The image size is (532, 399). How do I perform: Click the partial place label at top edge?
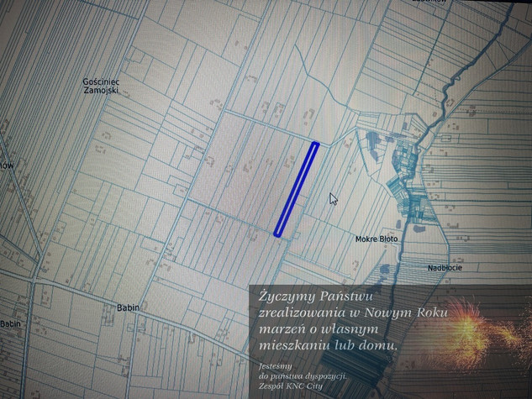(x=429, y=3)
